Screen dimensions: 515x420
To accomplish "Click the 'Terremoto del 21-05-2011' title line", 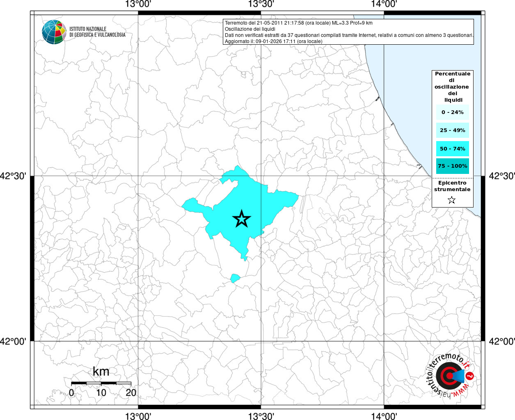I will click(x=299, y=23).
